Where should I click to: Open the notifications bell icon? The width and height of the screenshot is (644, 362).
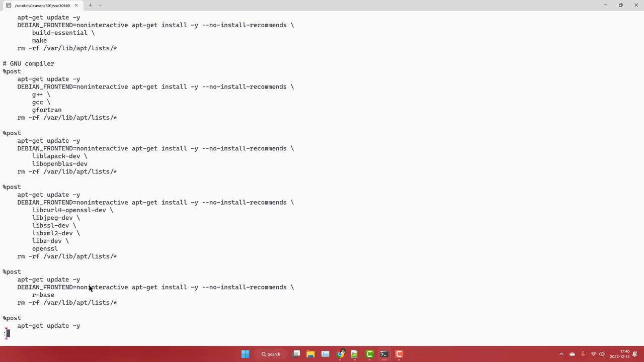tap(635, 354)
